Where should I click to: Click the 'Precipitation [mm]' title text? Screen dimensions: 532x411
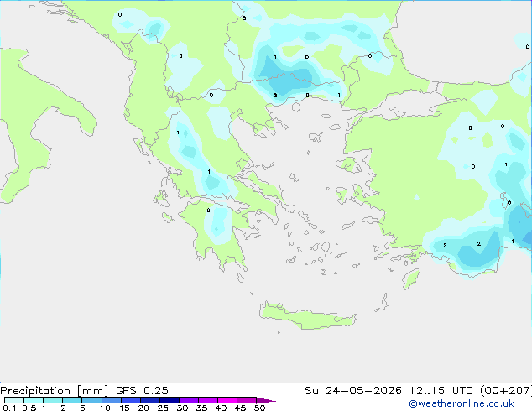[54, 391]
